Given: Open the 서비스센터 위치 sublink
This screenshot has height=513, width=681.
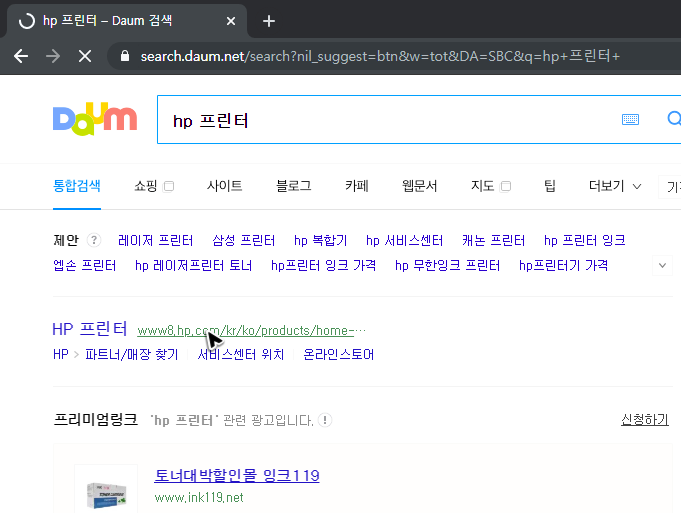Looking at the screenshot, I should pos(241,354).
